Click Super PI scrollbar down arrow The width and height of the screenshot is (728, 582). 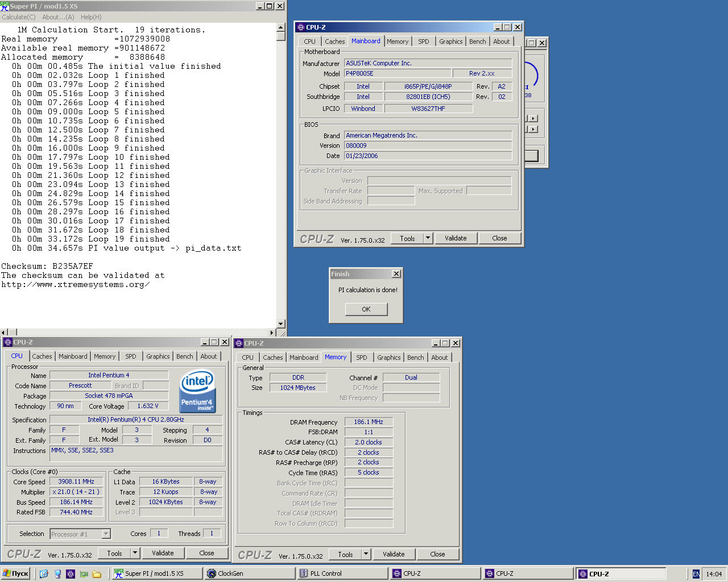tap(280, 324)
